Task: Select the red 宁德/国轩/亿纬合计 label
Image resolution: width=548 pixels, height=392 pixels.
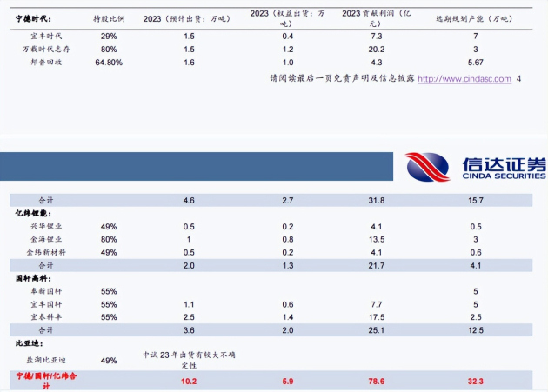Action: pos(46,381)
